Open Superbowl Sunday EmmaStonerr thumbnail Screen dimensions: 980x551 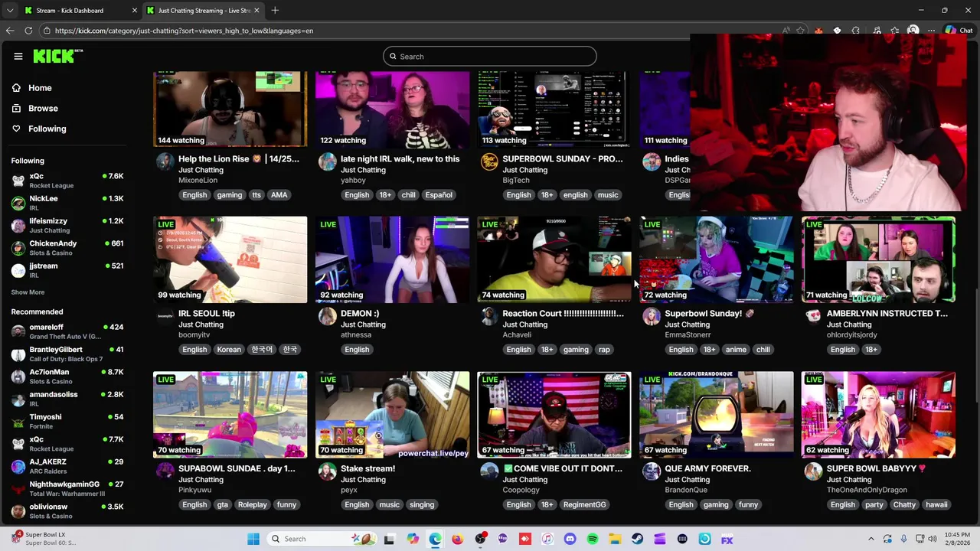click(x=717, y=259)
